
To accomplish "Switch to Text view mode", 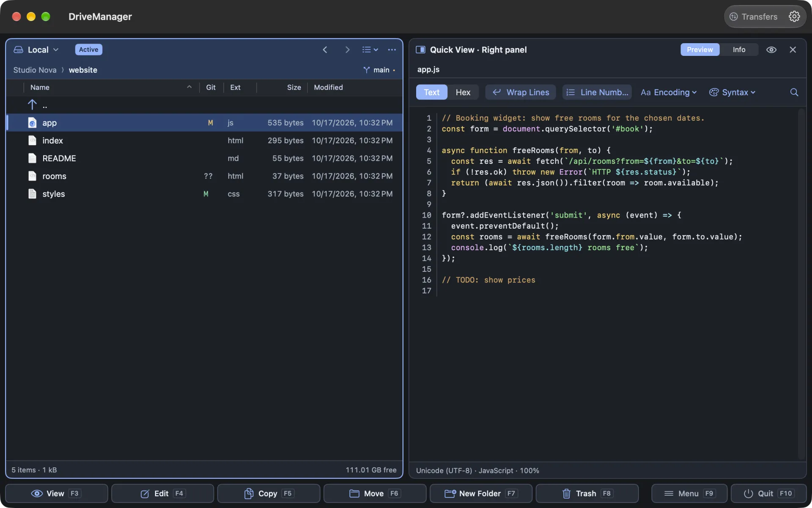I will 431,92.
